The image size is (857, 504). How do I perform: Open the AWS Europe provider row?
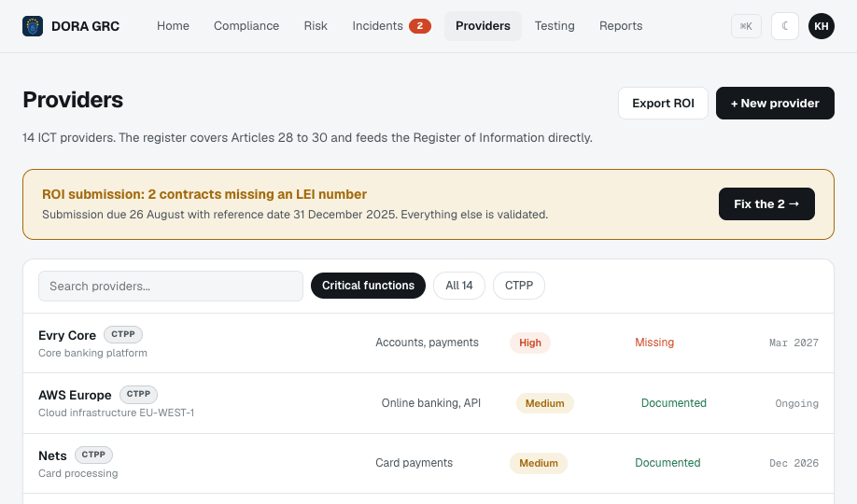[428, 403]
